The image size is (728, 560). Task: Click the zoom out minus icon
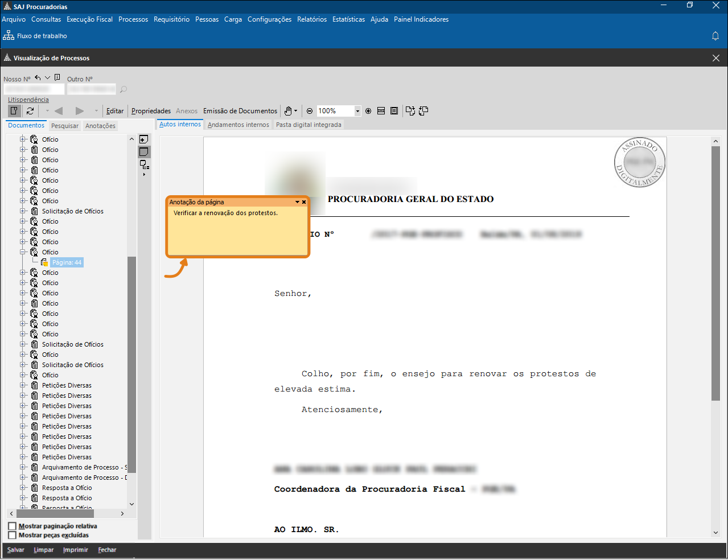310,111
